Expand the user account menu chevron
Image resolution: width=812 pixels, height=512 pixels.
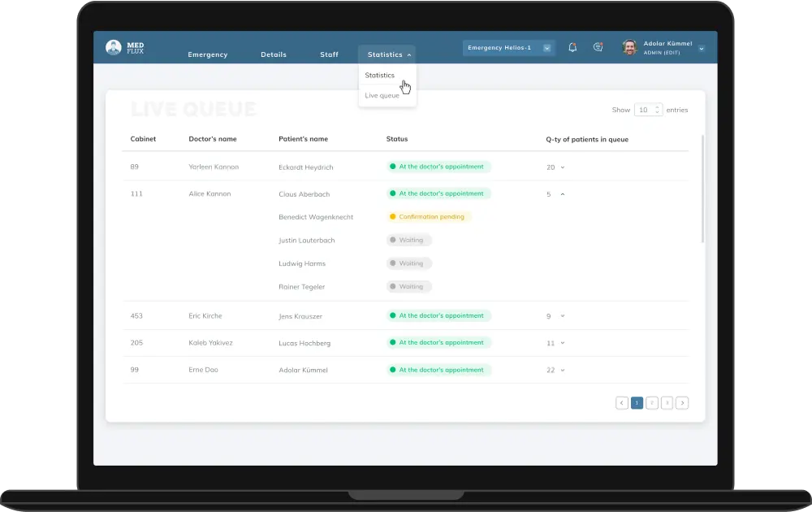pyautogui.click(x=701, y=49)
